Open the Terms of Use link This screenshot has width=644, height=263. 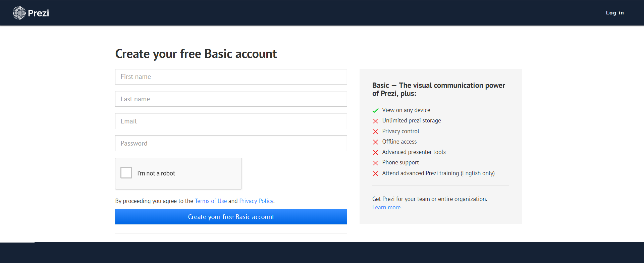211,201
